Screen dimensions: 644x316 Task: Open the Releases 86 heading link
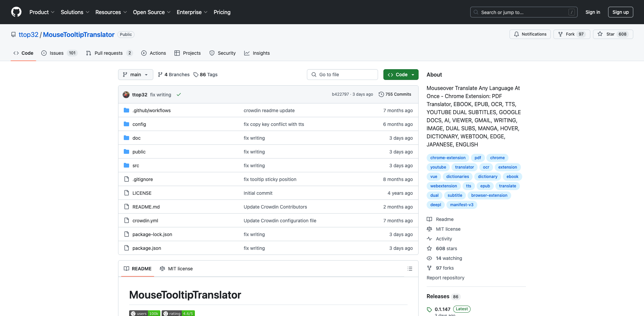tap(443, 296)
